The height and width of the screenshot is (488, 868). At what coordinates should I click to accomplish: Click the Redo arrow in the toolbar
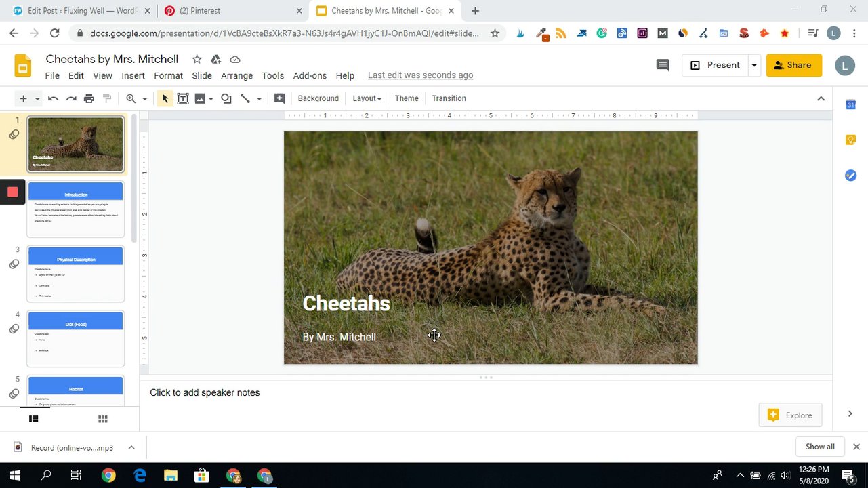pyautogui.click(x=71, y=98)
